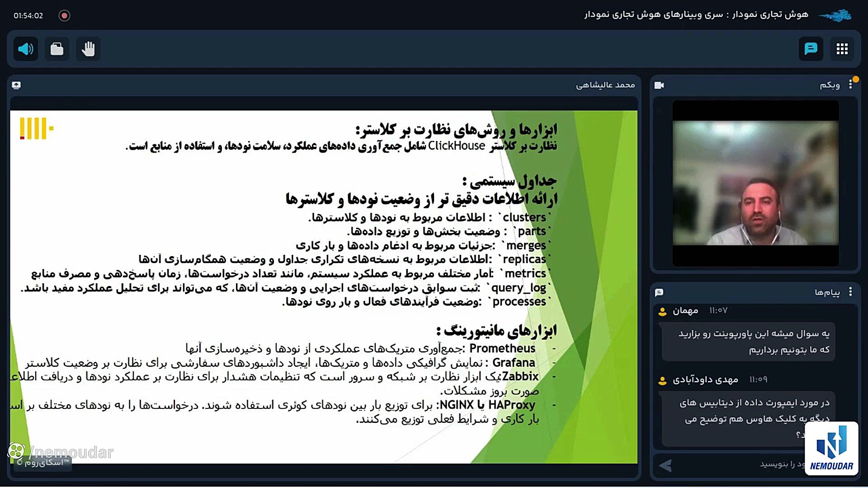Screen dimensions: 868x488
Task: Click the پیام‌ها panel title
Action: click(x=827, y=292)
